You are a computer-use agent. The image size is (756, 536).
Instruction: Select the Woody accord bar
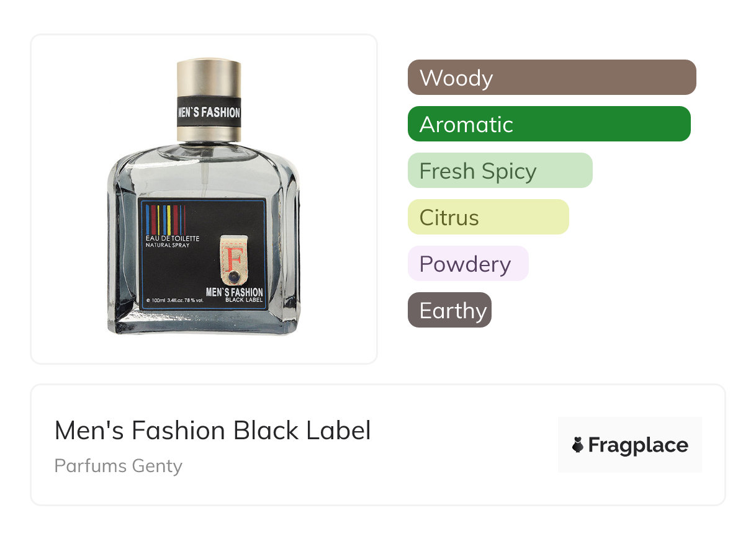click(x=551, y=78)
